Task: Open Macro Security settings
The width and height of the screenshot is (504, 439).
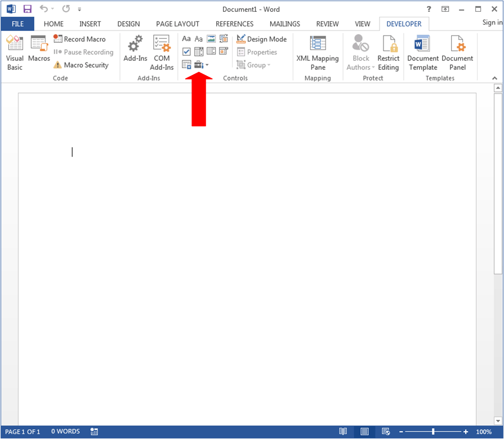Action: click(81, 65)
